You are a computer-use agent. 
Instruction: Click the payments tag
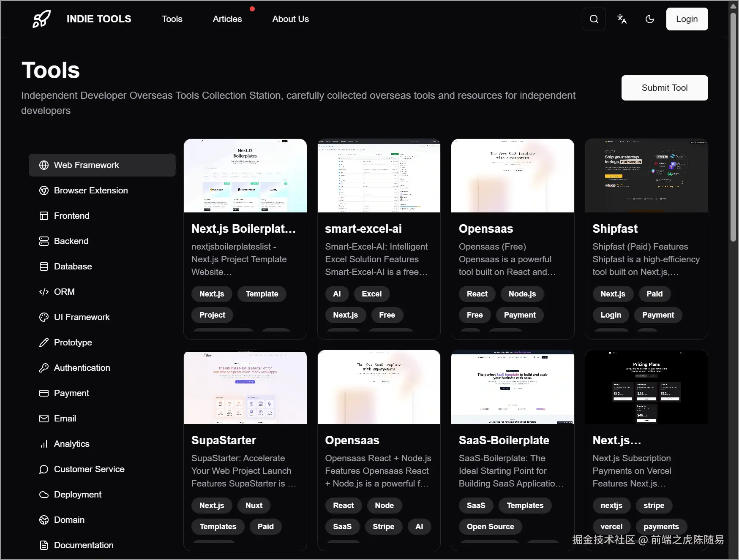[661, 527]
